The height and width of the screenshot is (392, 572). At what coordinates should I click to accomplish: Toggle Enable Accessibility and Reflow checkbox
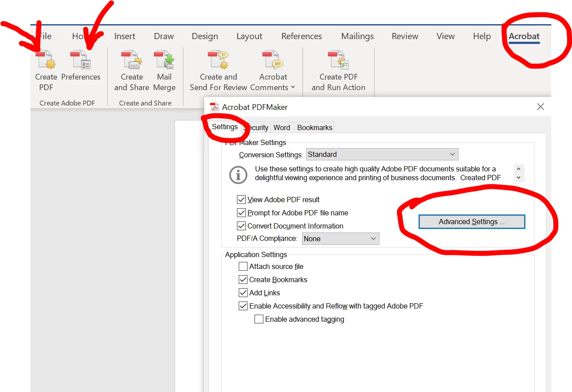243,306
